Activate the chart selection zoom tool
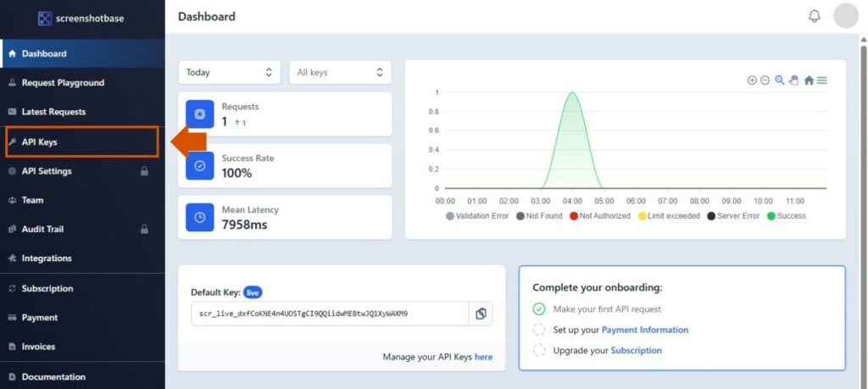868x389 pixels. tap(780, 81)
